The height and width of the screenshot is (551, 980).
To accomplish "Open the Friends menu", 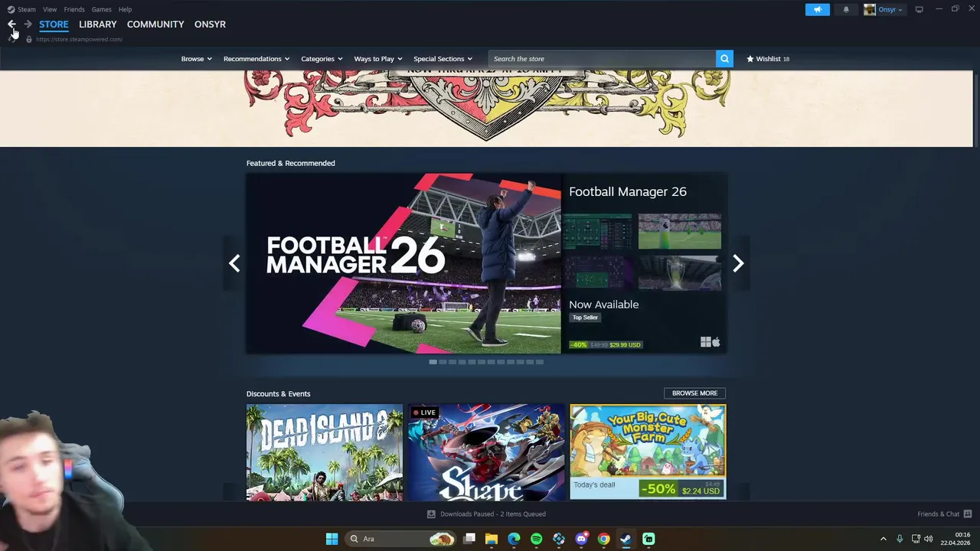I will tap(74, 9).
